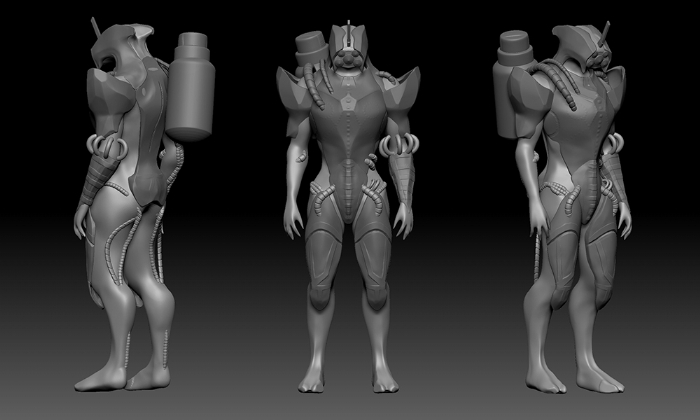Click the right figure's back-mounted canister

520,90
